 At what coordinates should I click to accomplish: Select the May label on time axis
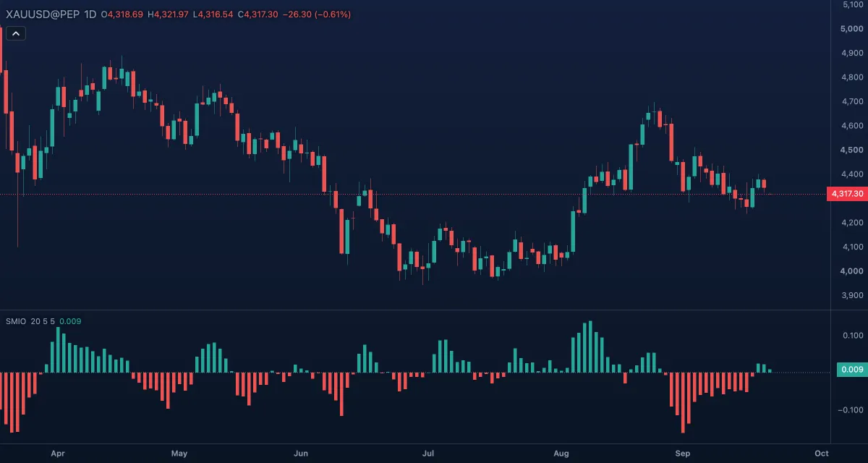pyautogui.click(x=179, y=454)
